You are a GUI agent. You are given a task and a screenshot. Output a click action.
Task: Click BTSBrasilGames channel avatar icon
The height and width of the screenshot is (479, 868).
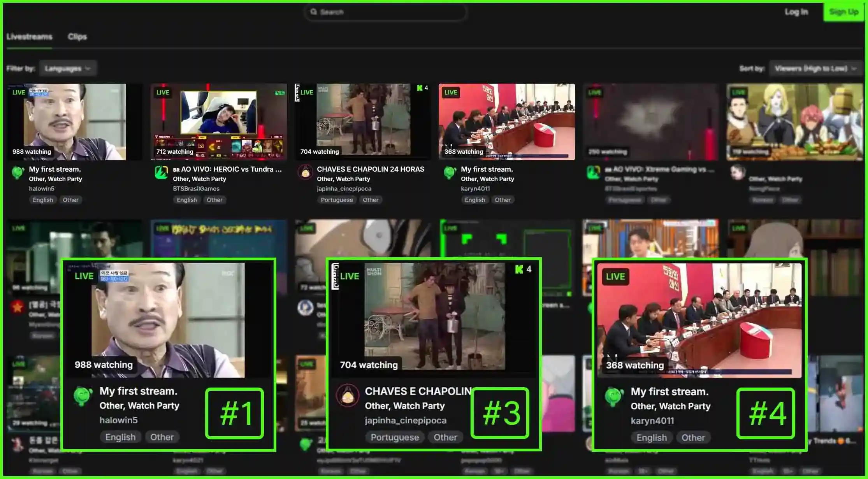pos(161,172)
